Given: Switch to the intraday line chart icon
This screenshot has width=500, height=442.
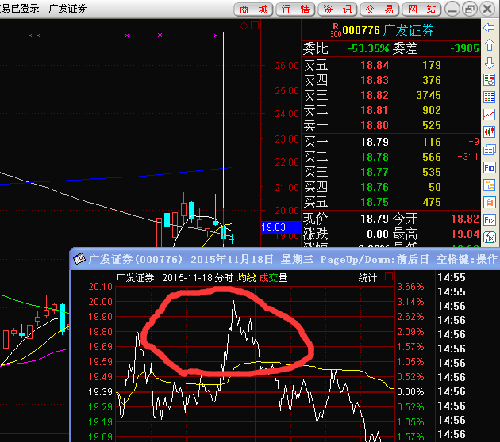Looking at the screenshot, I should 489,115.
